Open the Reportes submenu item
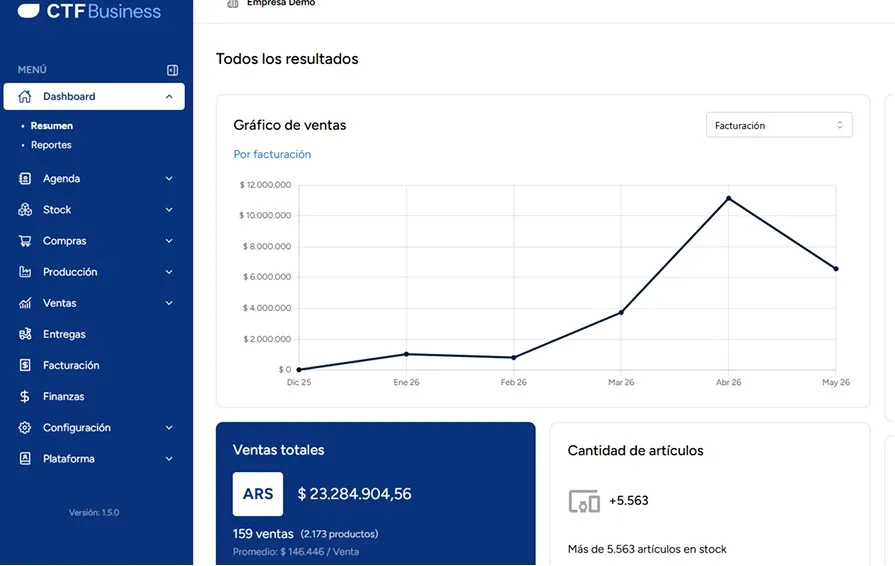Image resolution: width=895 pixels, height=566 pixels. 51,145
